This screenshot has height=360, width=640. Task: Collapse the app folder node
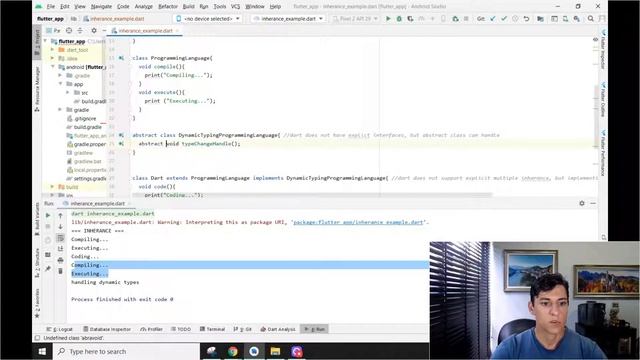60,84
